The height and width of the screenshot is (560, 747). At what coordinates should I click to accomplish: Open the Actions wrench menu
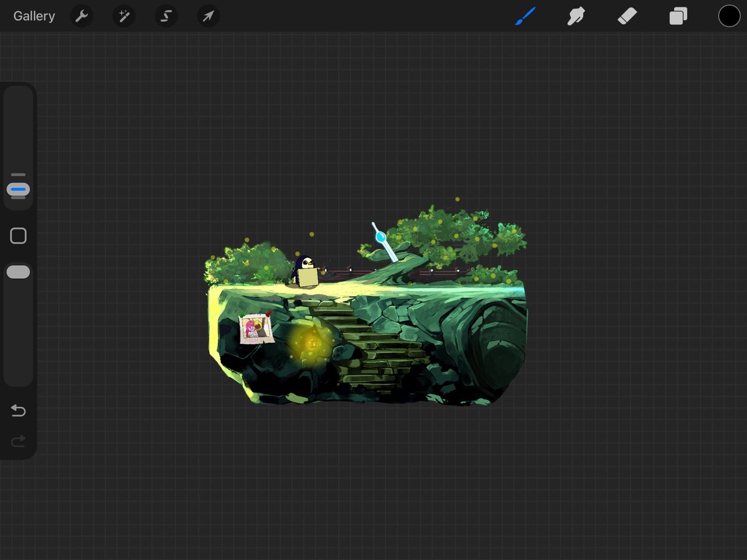[x=82, y=16]
